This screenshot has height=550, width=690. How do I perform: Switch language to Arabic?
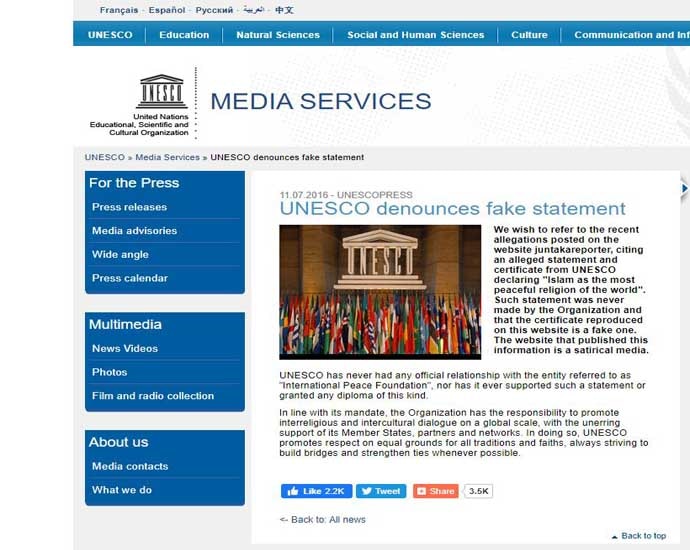(x=254, y=10)
